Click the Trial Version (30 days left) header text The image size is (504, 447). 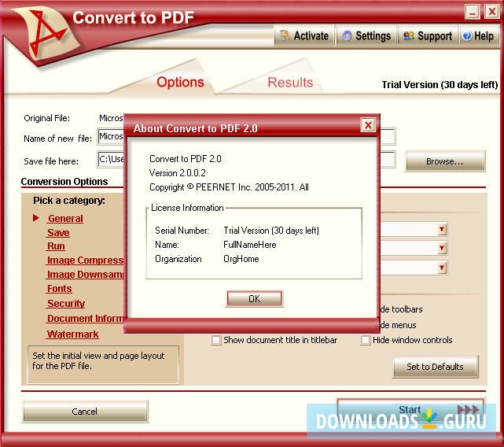(x=440, y=85)
